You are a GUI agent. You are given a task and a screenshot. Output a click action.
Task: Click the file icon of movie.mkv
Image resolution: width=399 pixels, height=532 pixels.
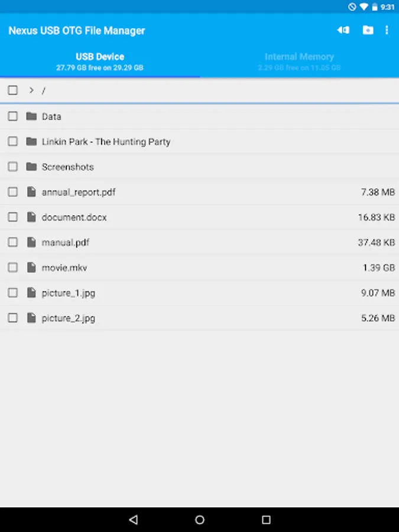click(x=31, y=268)
